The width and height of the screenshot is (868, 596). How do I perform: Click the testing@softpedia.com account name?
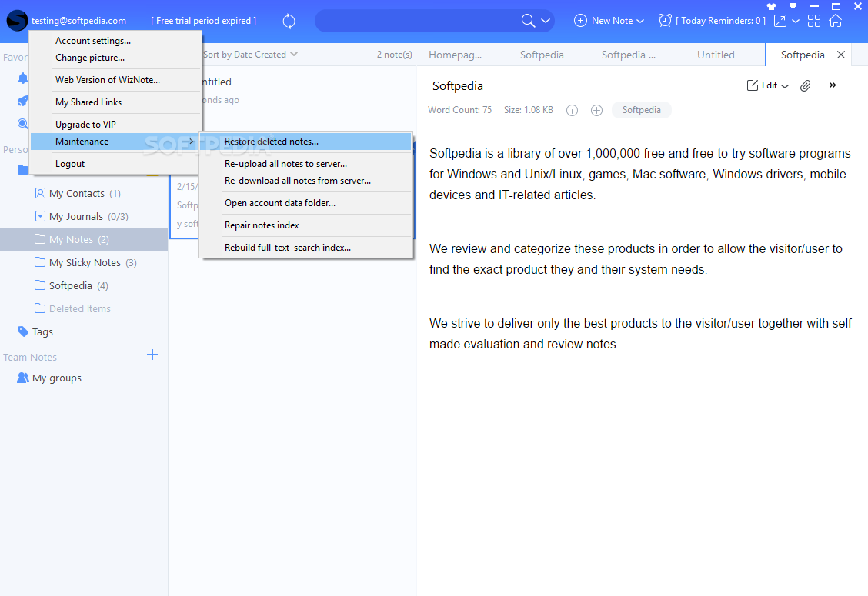[78, 21]
